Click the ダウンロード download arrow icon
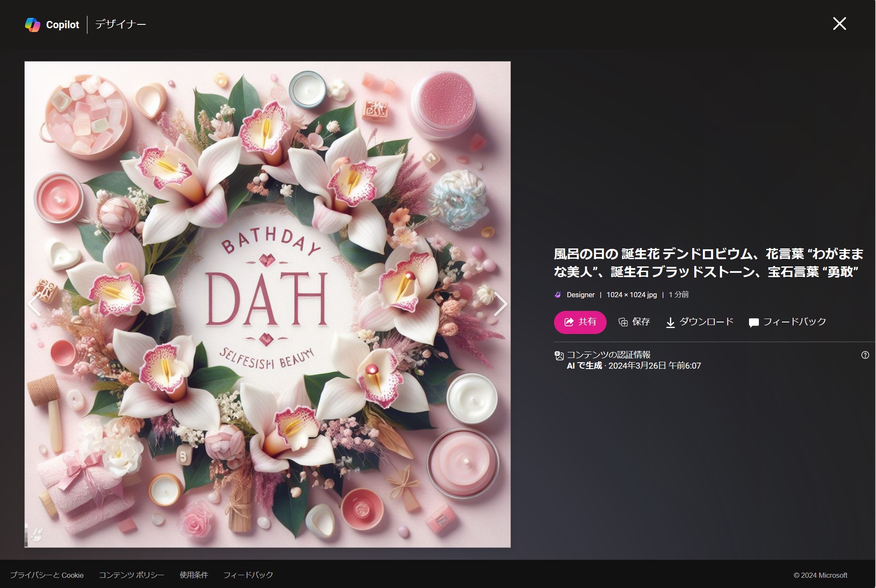This screenshot has width=876, height=588. pos(670,322)
